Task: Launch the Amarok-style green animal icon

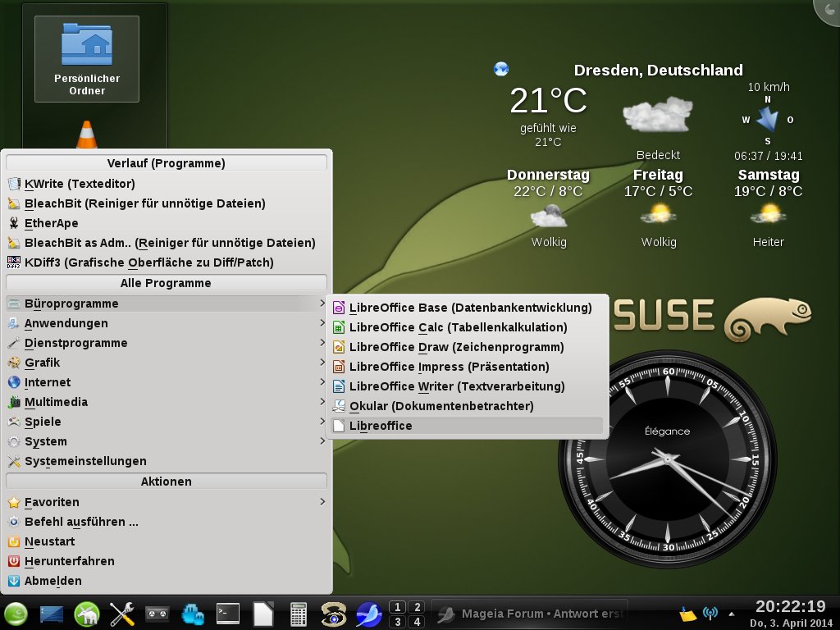Action: 87,614
